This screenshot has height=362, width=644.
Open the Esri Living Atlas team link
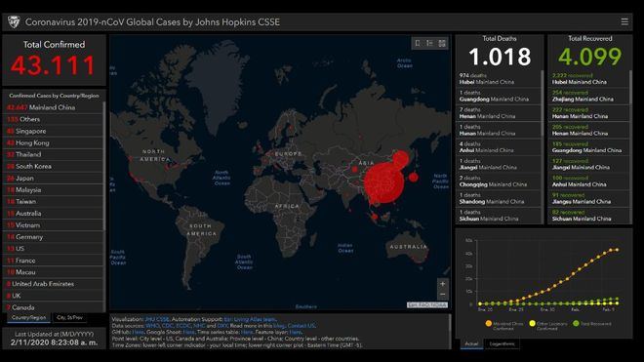[250, 319]
